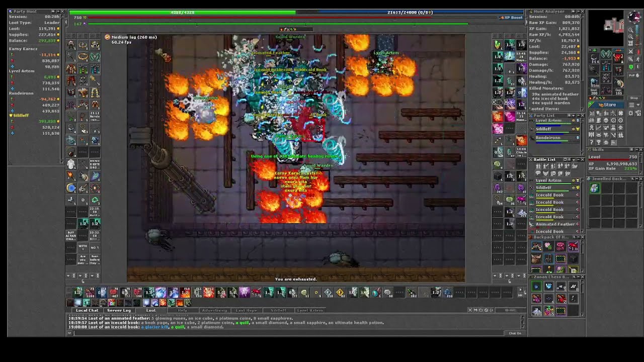Open the hamburger menu dropdown below Stop
The height and width of the screenshot is (362, 644).
pos(634,105)
